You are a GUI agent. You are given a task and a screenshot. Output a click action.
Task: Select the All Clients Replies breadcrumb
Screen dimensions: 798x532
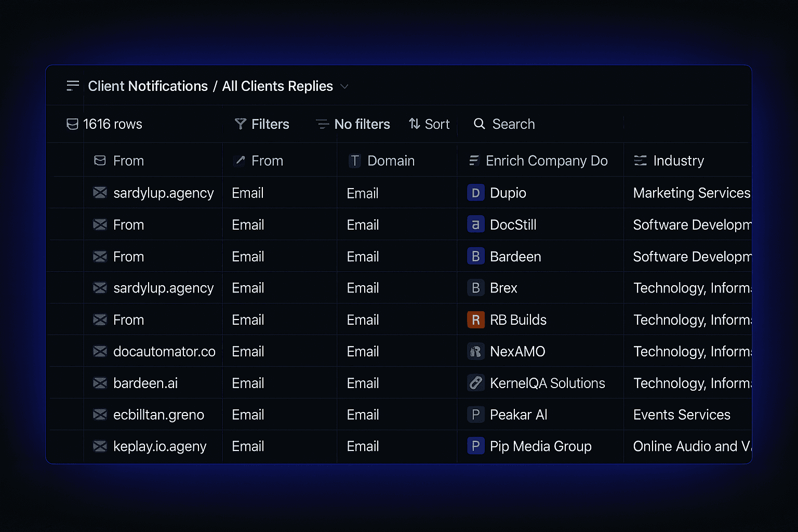277,86
